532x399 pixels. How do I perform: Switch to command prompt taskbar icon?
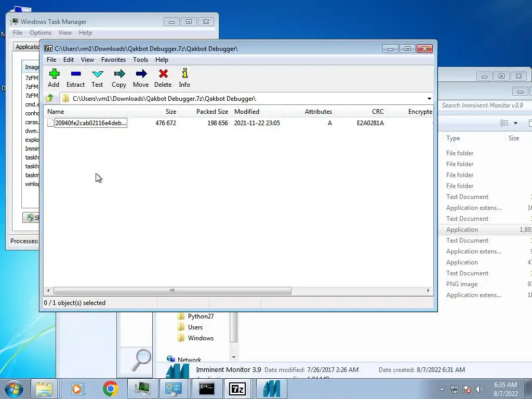coord(206,389)
